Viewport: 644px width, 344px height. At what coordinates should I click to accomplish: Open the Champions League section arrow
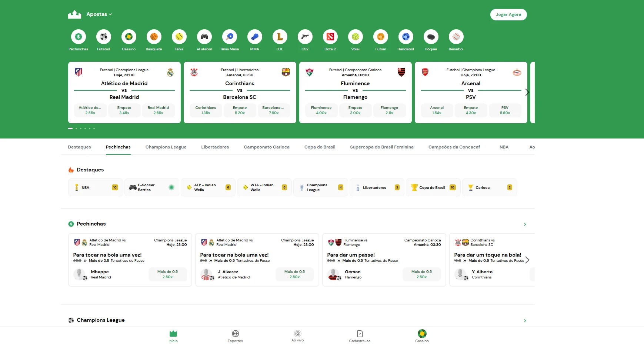(525, 321)
